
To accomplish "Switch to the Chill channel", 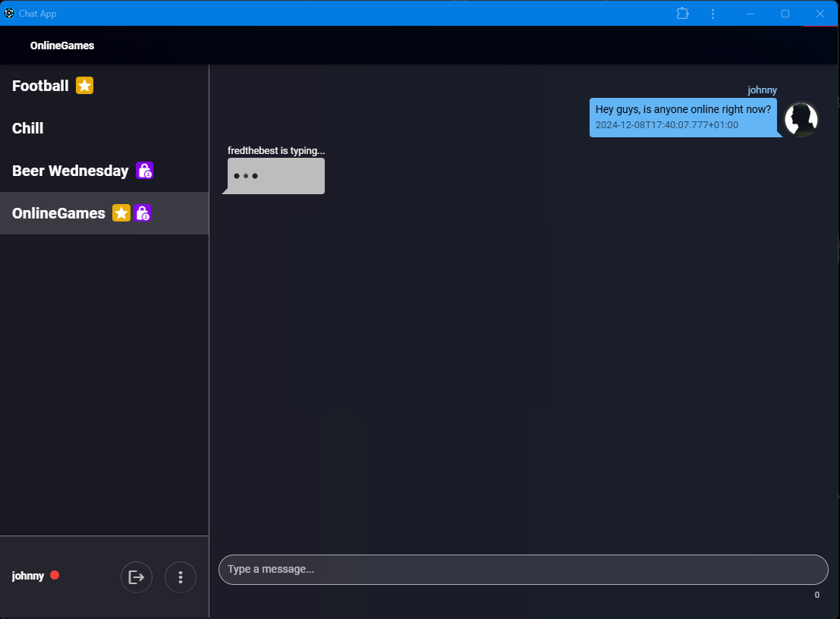I will tap(27, 127).
